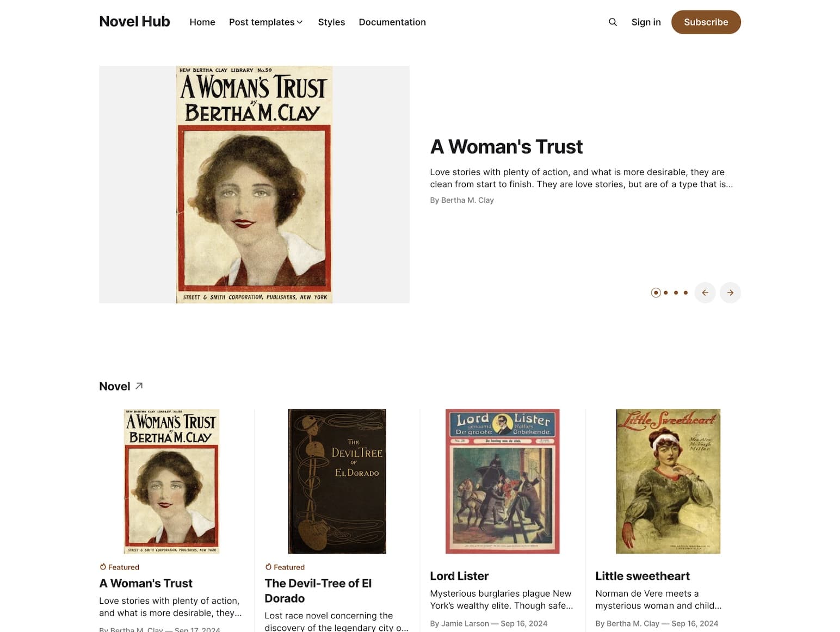Image resolution: width=840 pixels, height=632 pixels.
Task: Click hero excerpt starting 'Love stories with plenty'
Action: (581, 178)
